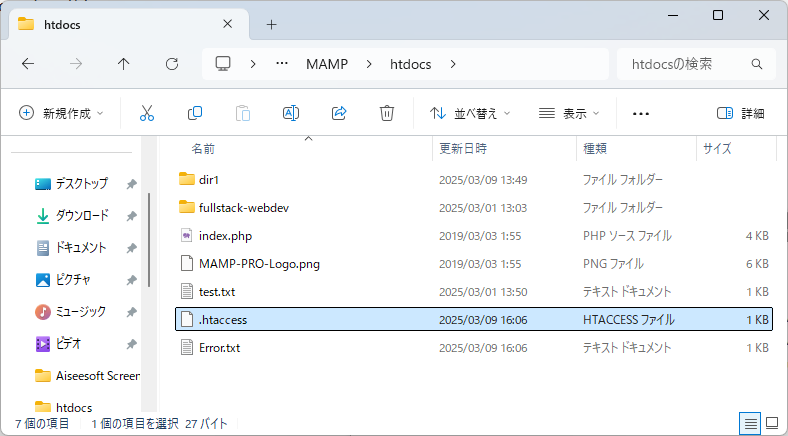This screenshot has width=788, height=436.
Task: Click the Copy icon in toolbar
Action: [194, 114]
